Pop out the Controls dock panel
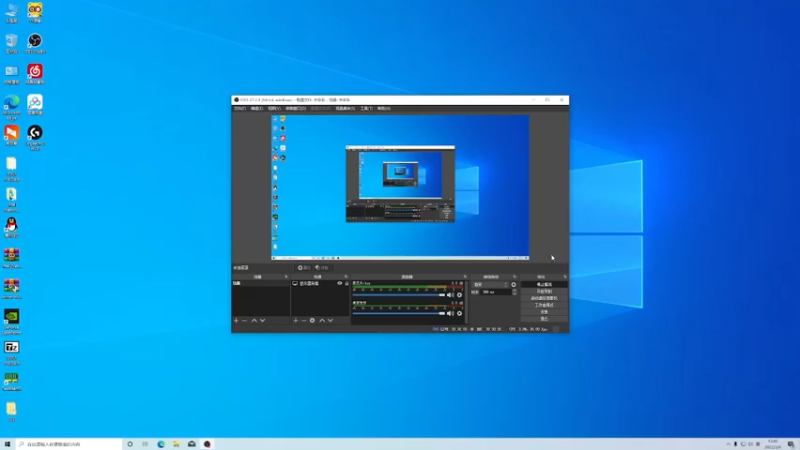The height and width of the screenshot is (450, 800). (x=565, y=277)
